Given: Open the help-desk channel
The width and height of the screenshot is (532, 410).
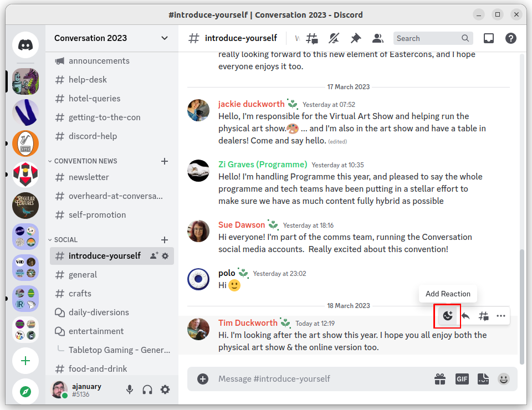Looking at the screenshot, I should click(x=111, y=80).
